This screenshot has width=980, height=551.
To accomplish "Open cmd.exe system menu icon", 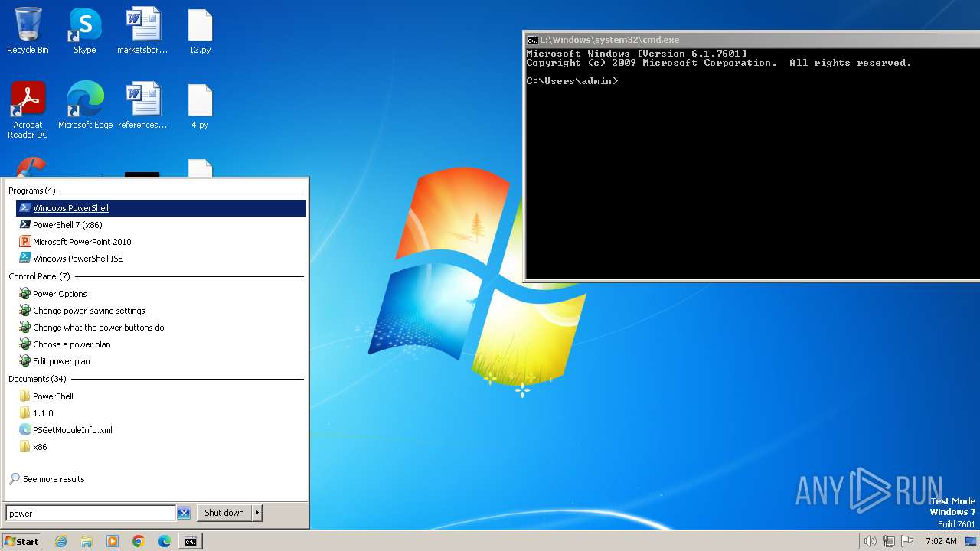I will 532,40.
